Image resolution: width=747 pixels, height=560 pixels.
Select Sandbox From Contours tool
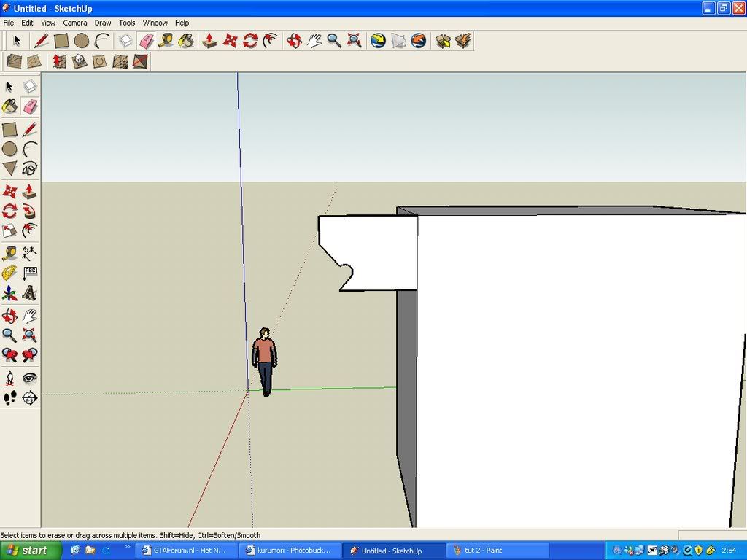[x=14, y=61]
